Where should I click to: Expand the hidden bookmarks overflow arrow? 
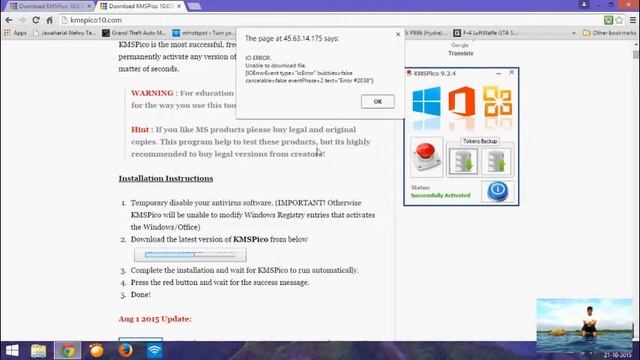click(574, 33)
